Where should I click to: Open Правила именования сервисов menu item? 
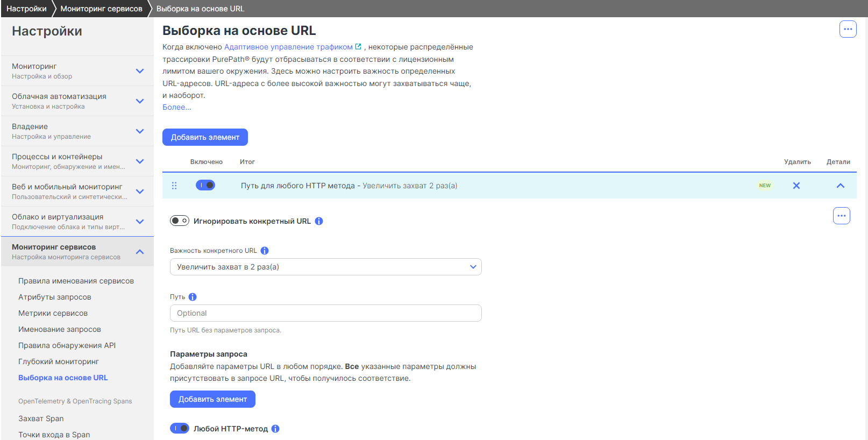pos(76,281)
